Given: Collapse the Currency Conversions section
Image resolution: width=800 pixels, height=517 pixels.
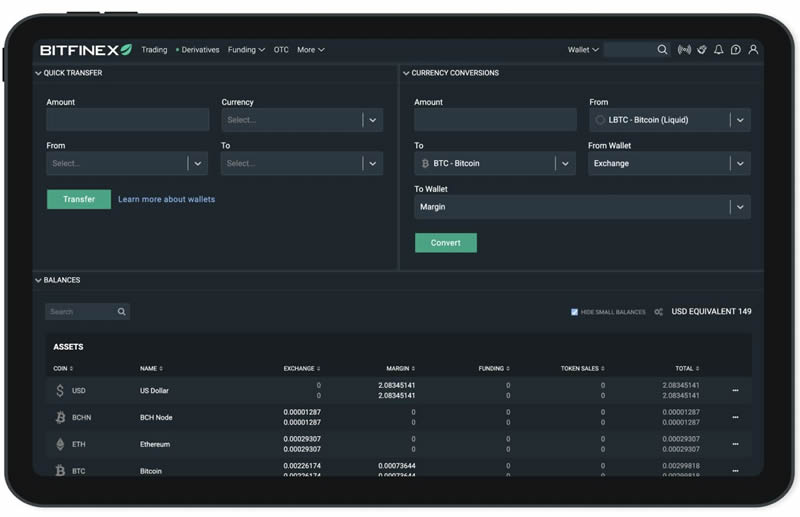Looking at the screenshot, I should tap(406, 73).
